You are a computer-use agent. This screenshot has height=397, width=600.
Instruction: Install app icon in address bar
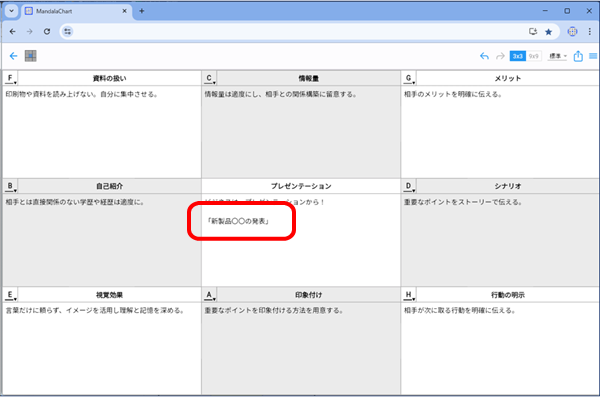coord(533,31)
